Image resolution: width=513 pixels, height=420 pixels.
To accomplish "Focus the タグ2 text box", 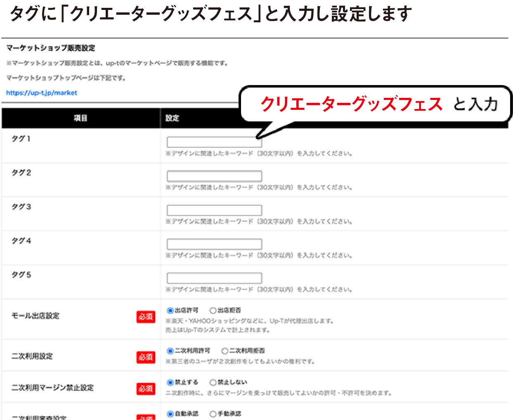I will tap(214, 176).
